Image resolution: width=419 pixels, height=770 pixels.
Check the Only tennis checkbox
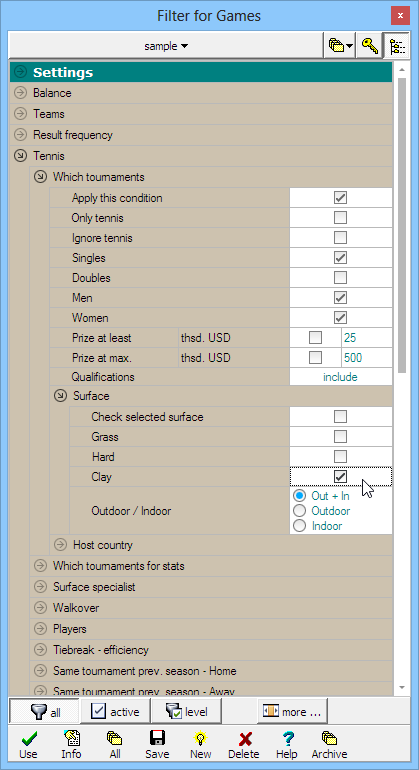(x=340, y=218)
